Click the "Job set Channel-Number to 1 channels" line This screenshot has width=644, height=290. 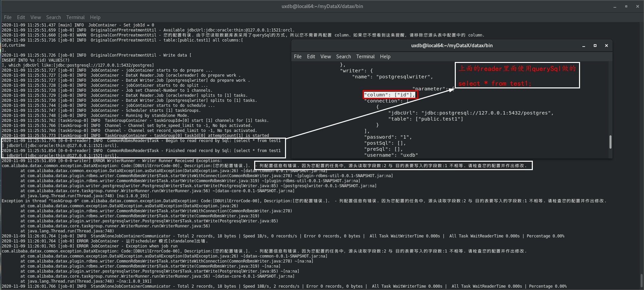[x=107, y=90]
